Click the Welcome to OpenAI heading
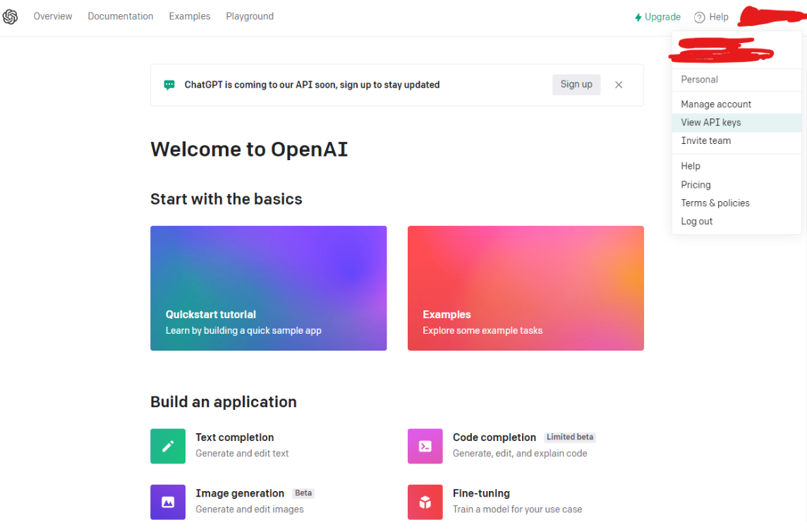Image resolution: width=807 pixels, height=532 pixels. [x=249, y=150]
